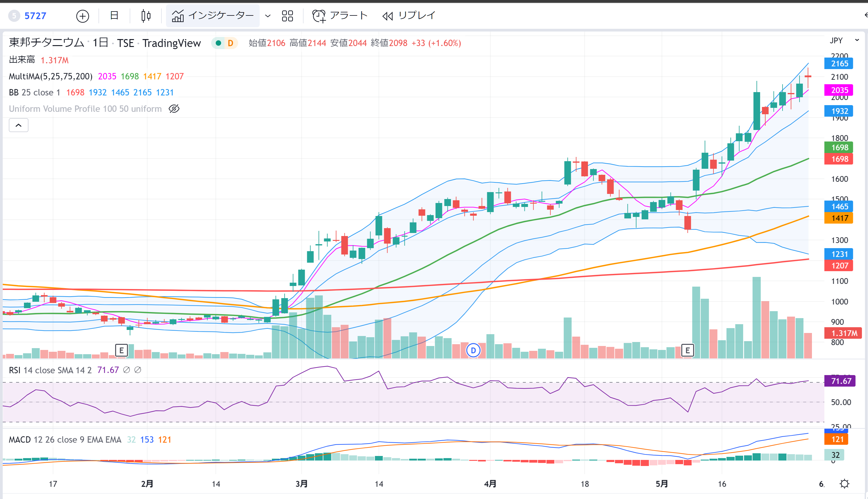Click the 5月 date axis label
The width and height of the screenshot is (868, 499).
pyautogui.click(x=662, y=484)
